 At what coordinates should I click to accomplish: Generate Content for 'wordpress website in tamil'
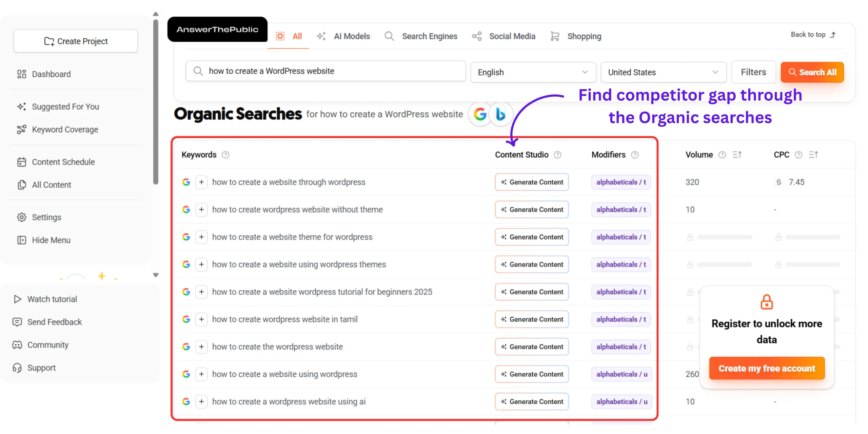(532, 319)
